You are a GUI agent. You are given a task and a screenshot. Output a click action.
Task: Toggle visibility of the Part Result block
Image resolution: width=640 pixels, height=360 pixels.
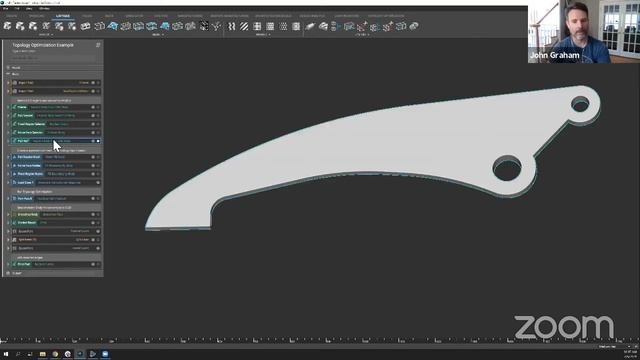pyautogui.click(x=93, y=198)
